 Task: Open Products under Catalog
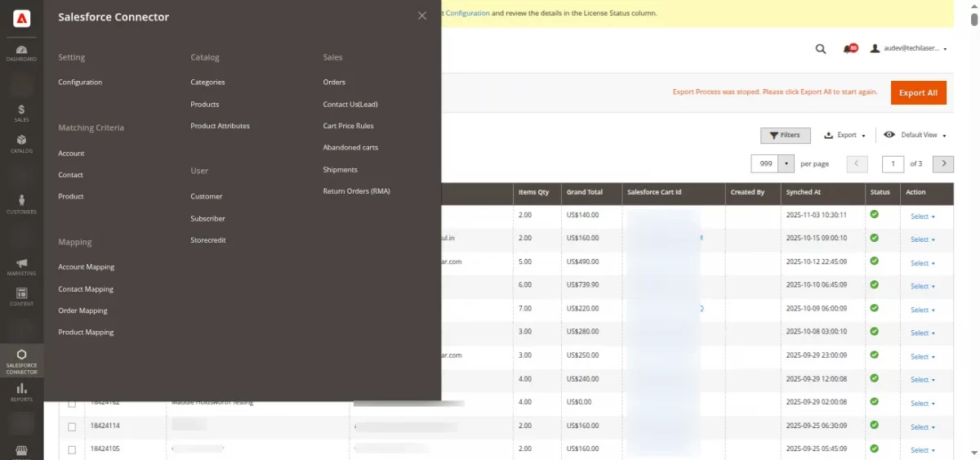[x=205, y=105]
